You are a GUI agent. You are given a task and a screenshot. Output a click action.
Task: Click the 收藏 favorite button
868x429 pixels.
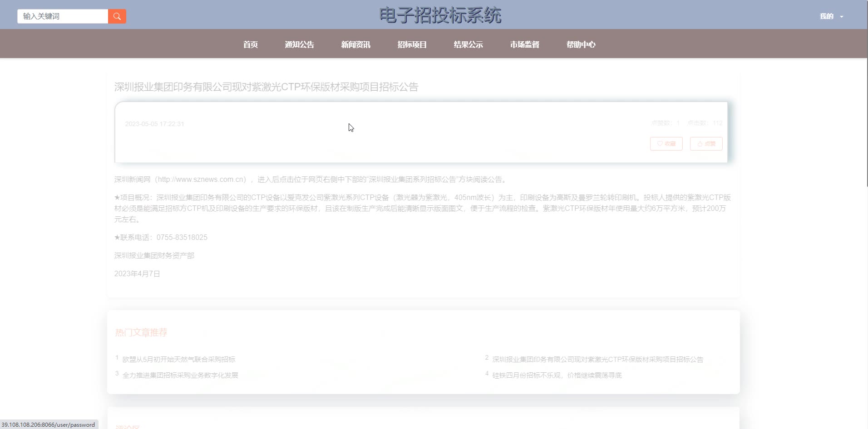coord(666,144)
